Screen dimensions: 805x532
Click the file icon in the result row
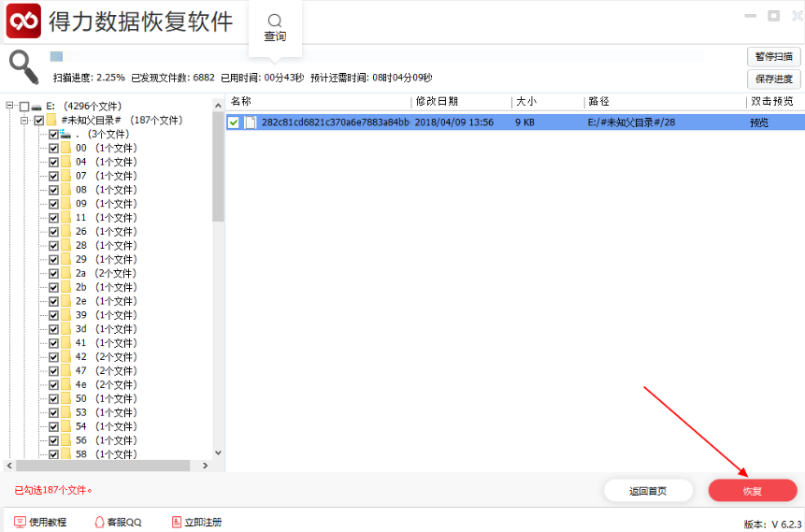pos(250,122)
